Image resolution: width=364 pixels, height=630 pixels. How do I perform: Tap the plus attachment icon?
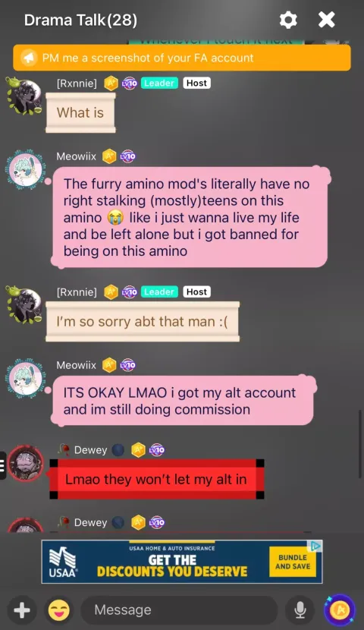(22, 611)
